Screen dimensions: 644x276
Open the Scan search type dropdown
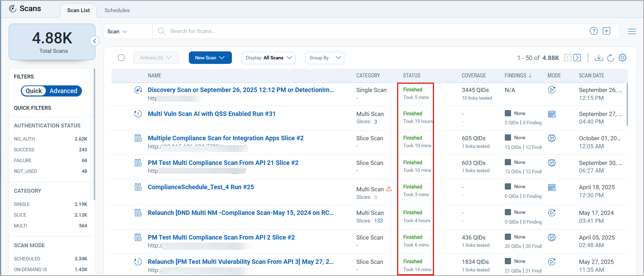pos(117,31)
